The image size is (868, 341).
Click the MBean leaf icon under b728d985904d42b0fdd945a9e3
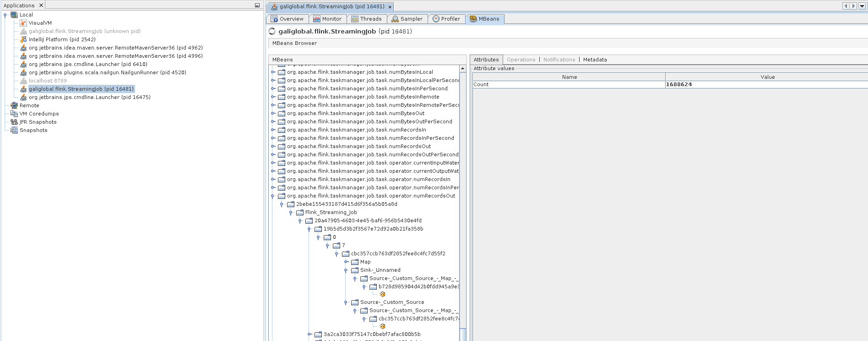pos(382,294)
